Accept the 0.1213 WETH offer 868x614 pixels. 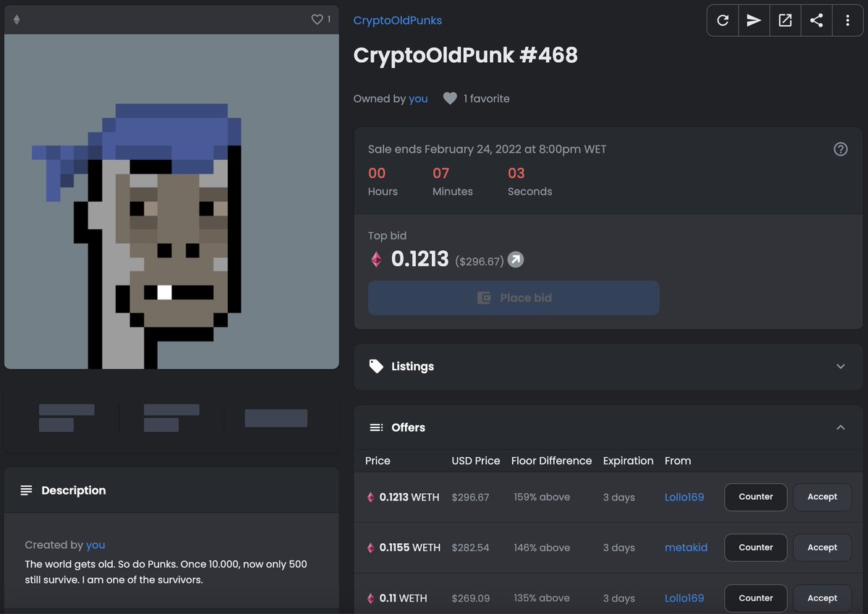[x=822, y=497]
